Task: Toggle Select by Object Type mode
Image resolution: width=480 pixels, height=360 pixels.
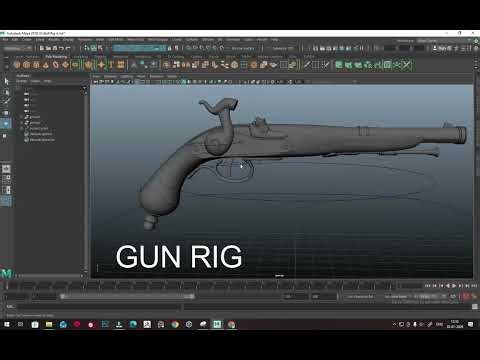Action: point(93,48)
